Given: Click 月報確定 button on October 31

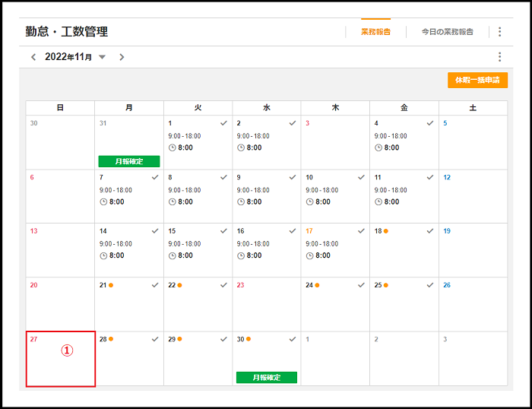Looking at the screenshot, I should 129,161.
